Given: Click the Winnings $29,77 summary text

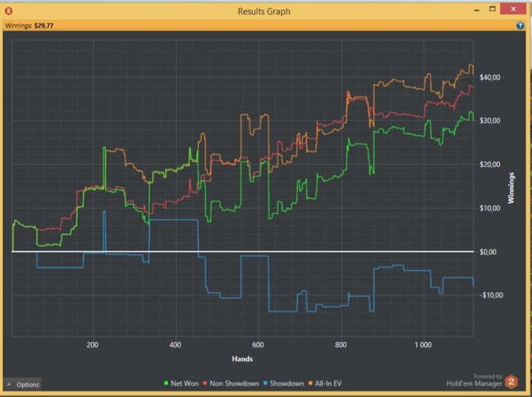Looking at the screenshot, I should pos(29,25).
